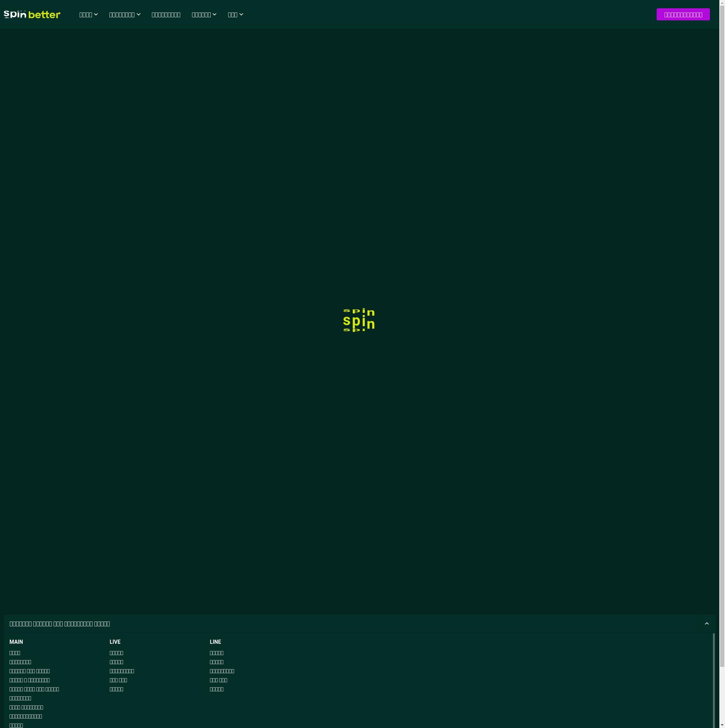Select the third header item without arrow

pos(166,15)
